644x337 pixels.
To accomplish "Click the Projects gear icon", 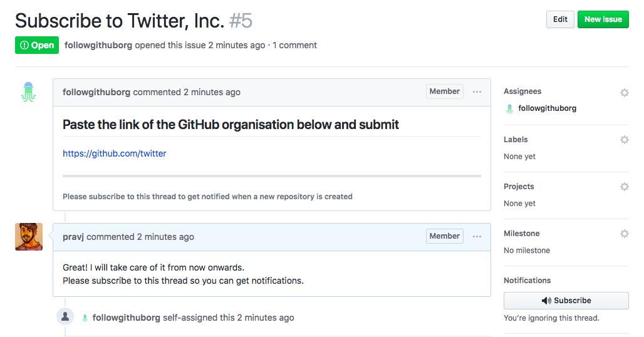I will coord(624,187).
